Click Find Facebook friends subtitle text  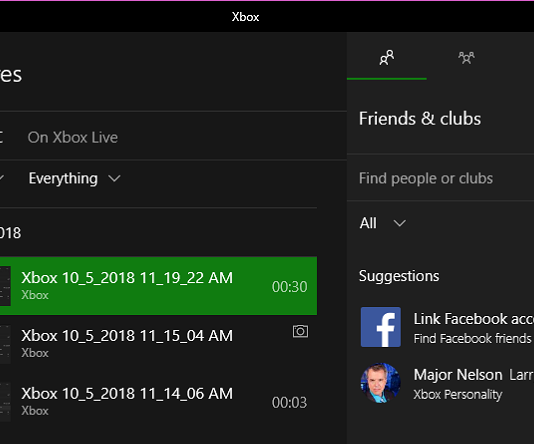pos(472,338)
